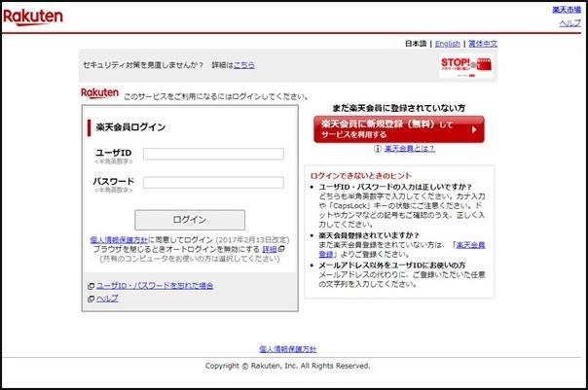The image size is (588, 390).
Task: Click the ユーザID field label
Action: [x=114, y=153]
